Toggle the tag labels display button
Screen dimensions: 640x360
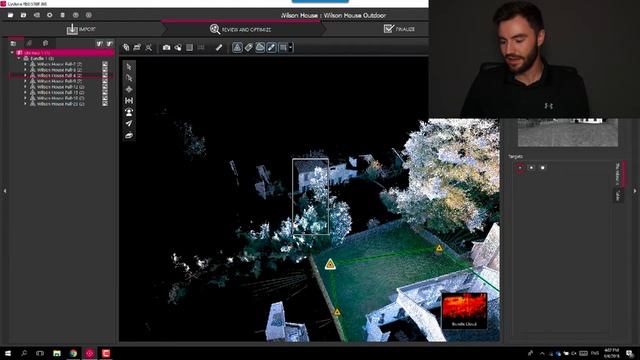249,47
